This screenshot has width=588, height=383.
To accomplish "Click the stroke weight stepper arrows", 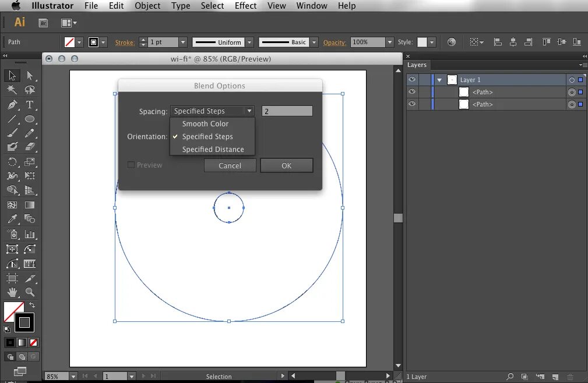I will click(143, 42).
